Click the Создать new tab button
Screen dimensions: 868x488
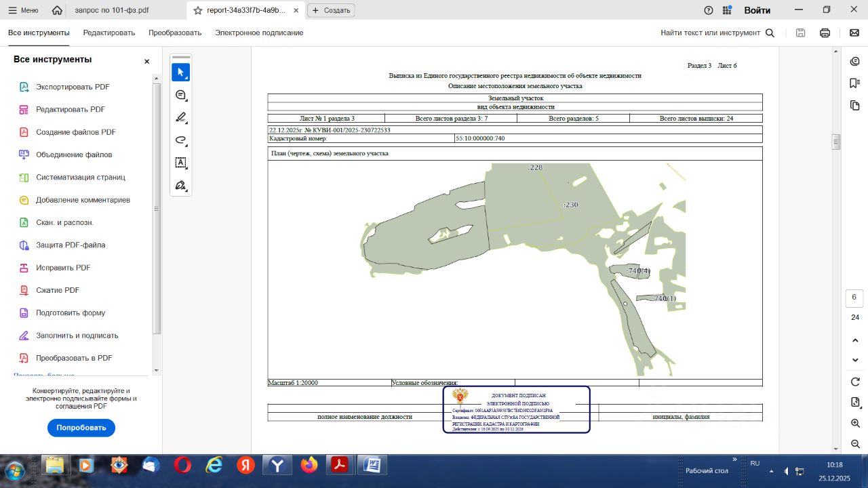coord(331,10)
